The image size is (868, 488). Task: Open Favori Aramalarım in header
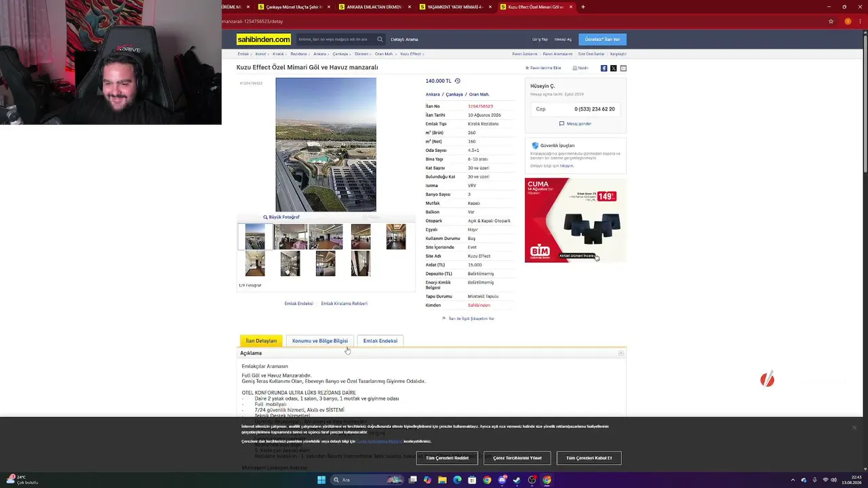[x=557, y=54]
